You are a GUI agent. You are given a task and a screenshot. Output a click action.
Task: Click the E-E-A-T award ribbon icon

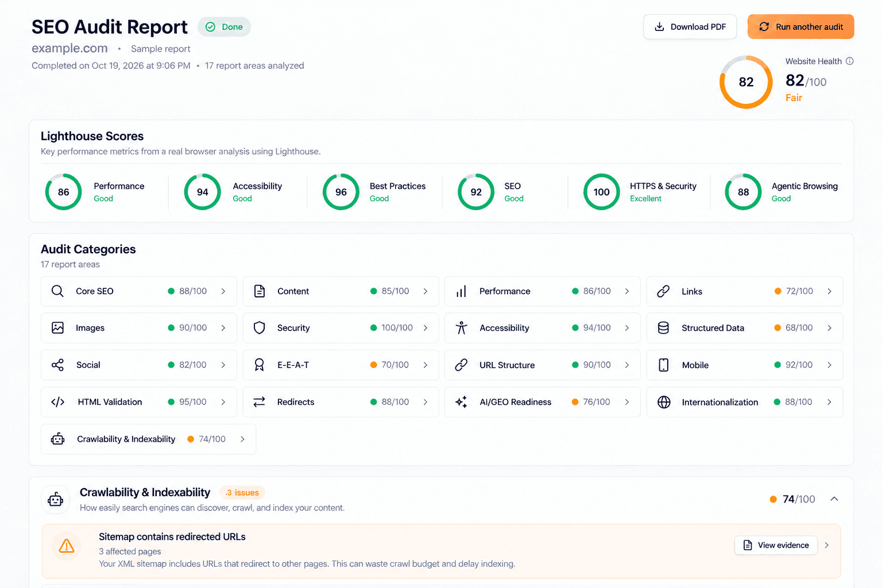(260, 365)
